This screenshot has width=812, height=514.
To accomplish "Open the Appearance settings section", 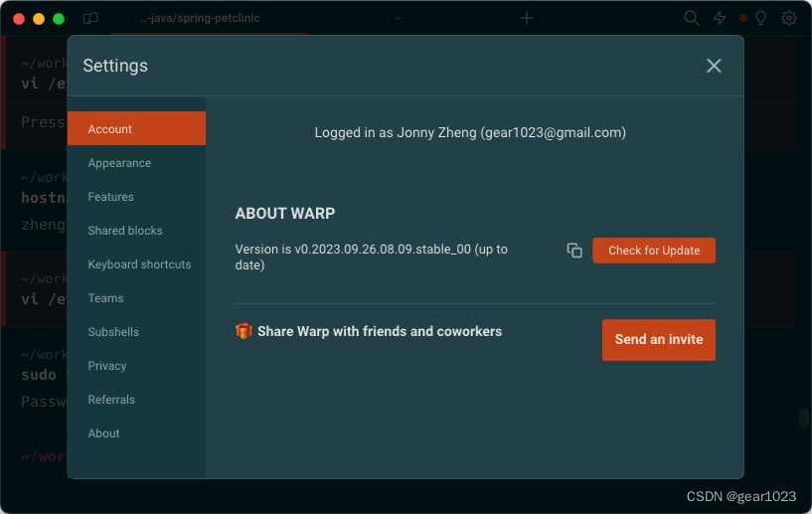I will (137, 163).
